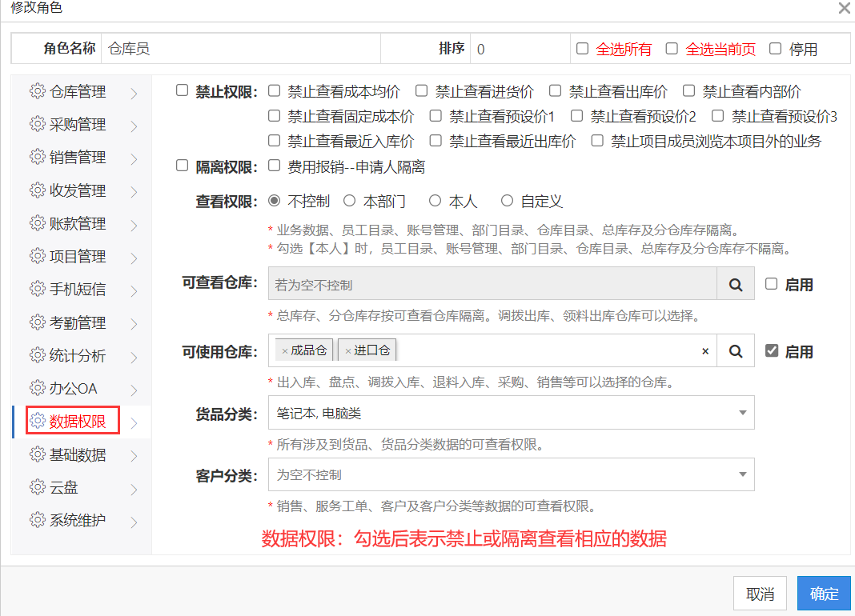Check the 禁止权限 group checkbox
The width and height of the screenshot is (855, 616).
click(x=182, y=90)
